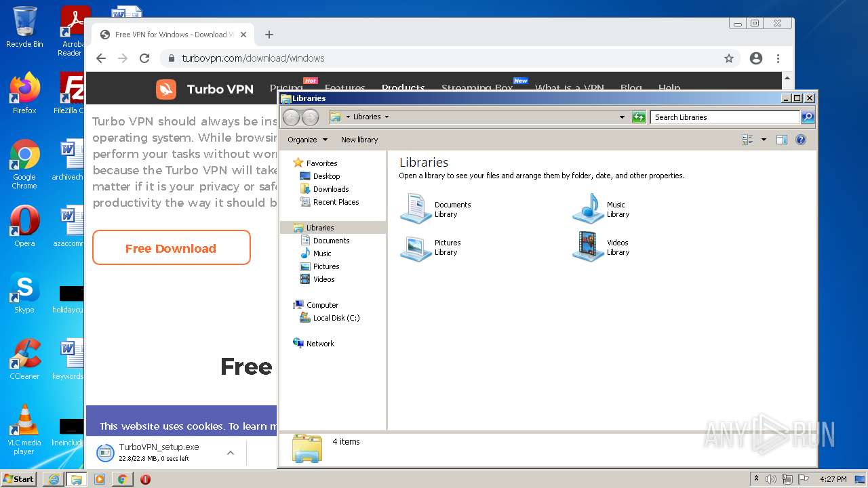Viewport: 868px width, 488px height.
Task: Select Recent Places in navigation pane
Action: [x=329, y=202]
